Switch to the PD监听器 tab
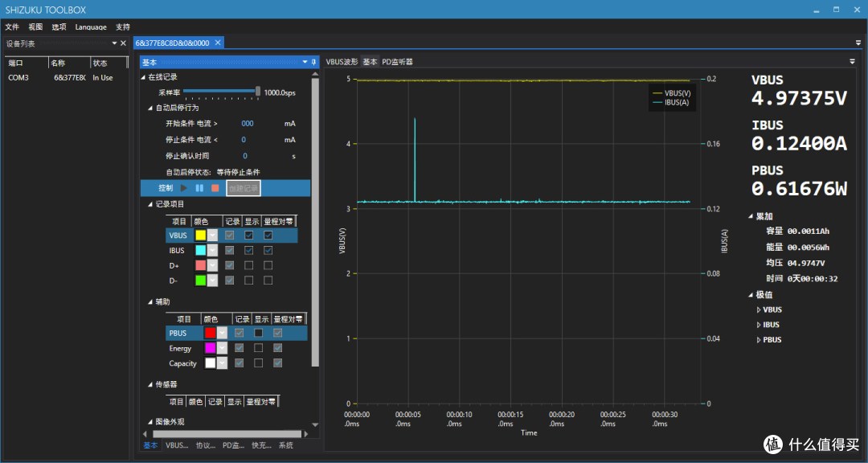The image size is (868, 463). pos(398,62)
